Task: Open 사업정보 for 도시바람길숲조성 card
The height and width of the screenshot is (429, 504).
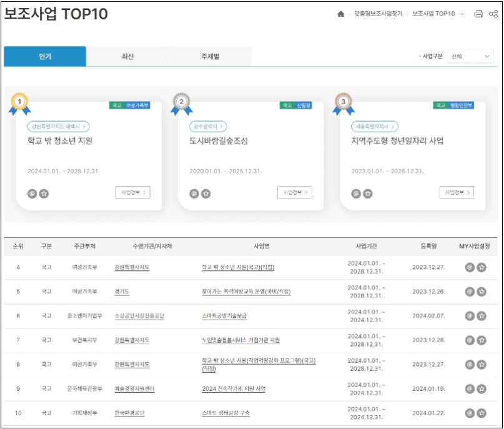Action: pyautogui.click(x=295, y=192)
